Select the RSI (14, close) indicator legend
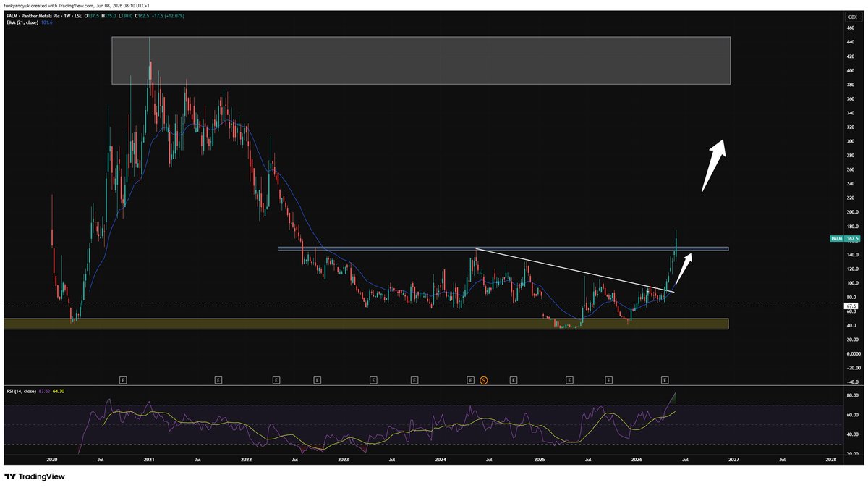The height and width of the screenshot is (488, 868). tap(22, 392)
